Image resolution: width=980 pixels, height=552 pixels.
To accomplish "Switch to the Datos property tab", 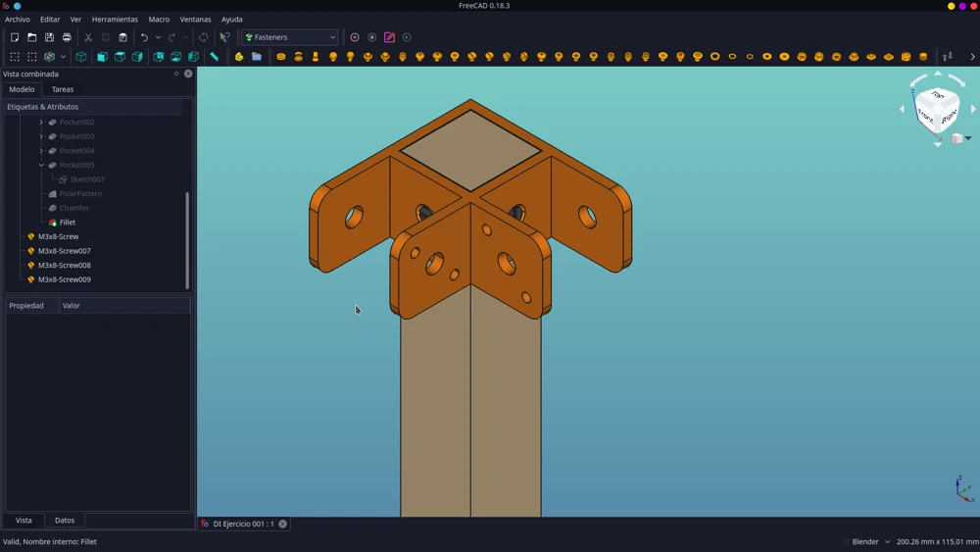I will click(x=65, y=520).
